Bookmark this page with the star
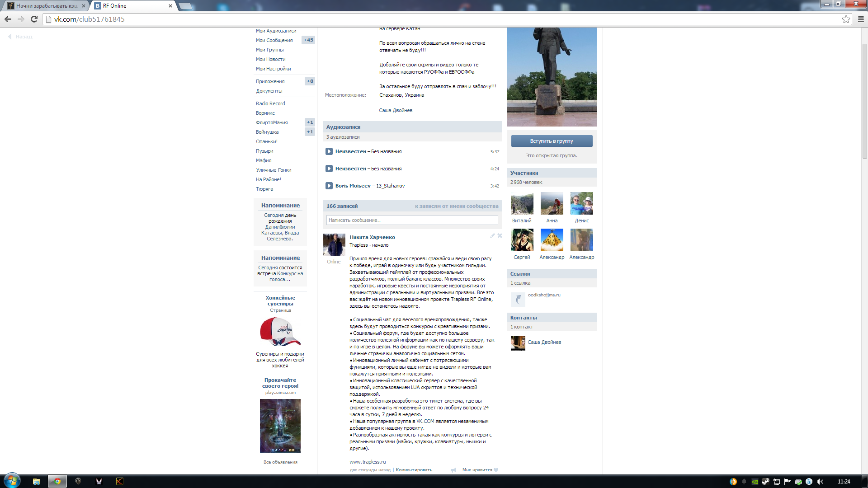 [x=846, y=19]
